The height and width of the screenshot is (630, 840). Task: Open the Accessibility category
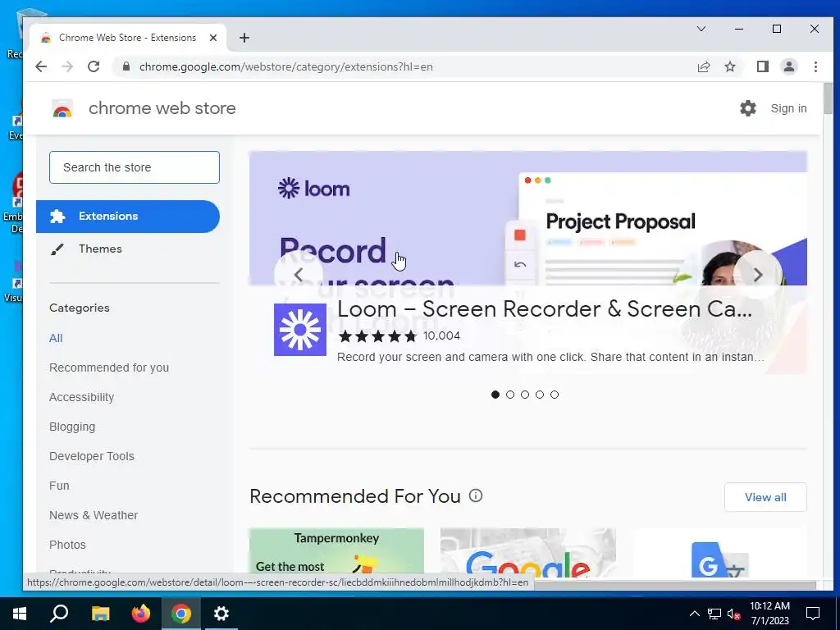point(81,397)
